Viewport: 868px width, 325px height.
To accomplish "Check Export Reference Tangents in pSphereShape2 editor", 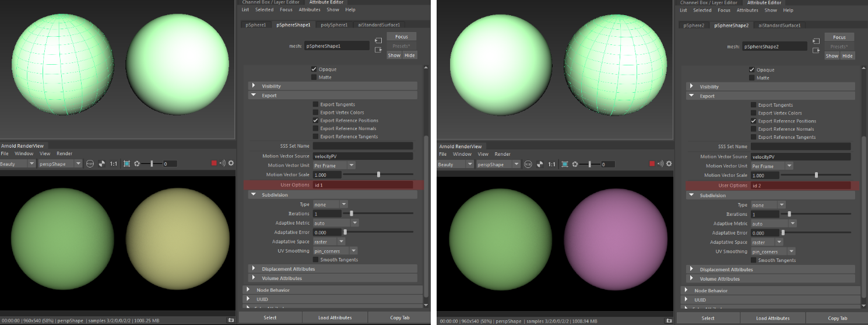I will pyautogui.click(x=753, y=137).
